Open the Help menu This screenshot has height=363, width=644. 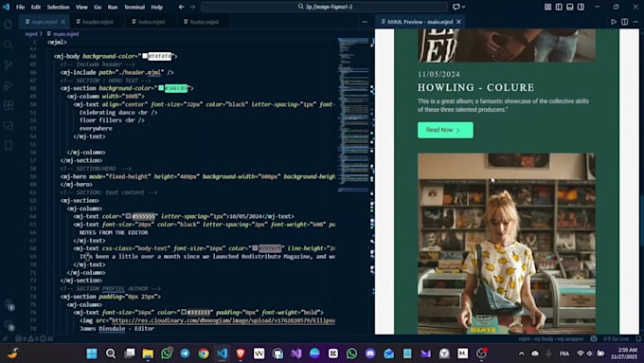click(x=157, y=7)
